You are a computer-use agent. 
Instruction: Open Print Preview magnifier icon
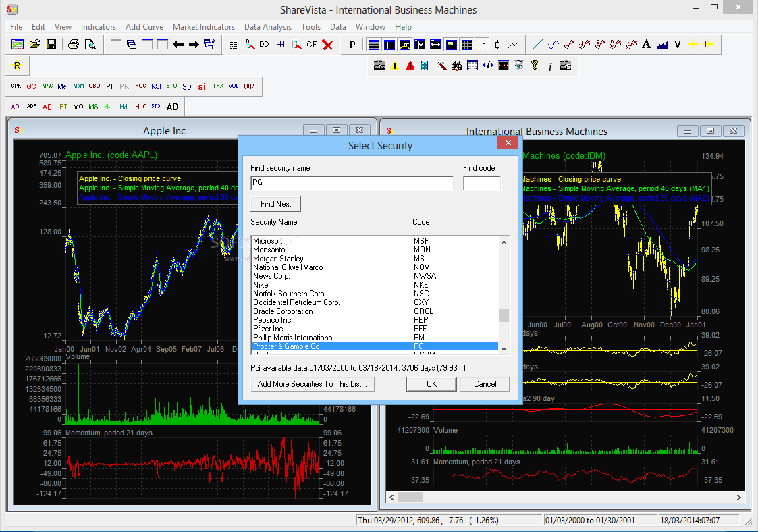(x=90, y=45)
